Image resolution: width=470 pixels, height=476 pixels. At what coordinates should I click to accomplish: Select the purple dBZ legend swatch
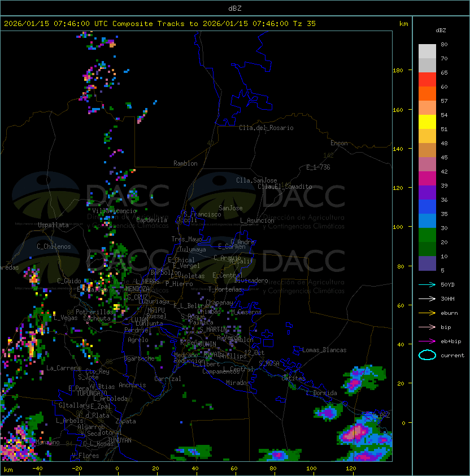tap(427, 192)
